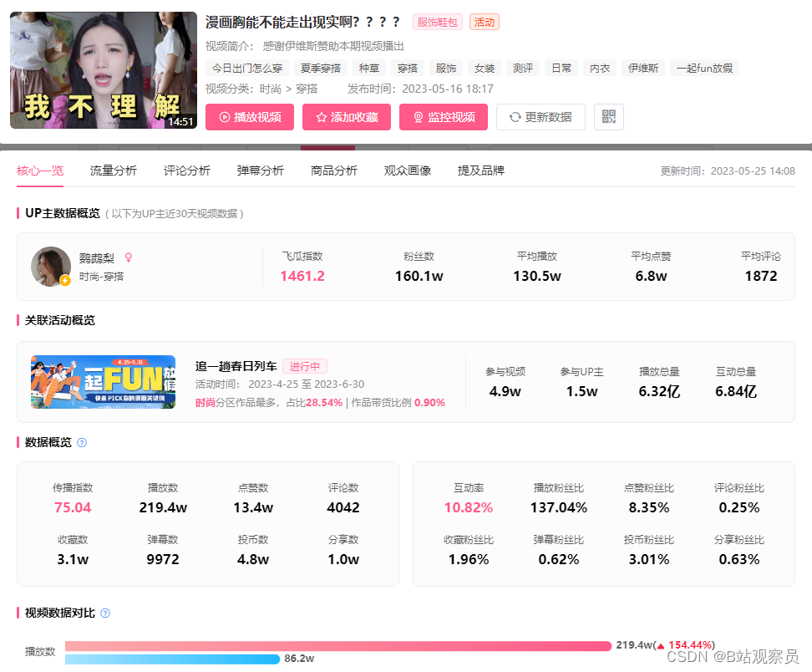812x672 pixels.
Task: Click the 今日出门怎么穿 tag
Action: 247,68
